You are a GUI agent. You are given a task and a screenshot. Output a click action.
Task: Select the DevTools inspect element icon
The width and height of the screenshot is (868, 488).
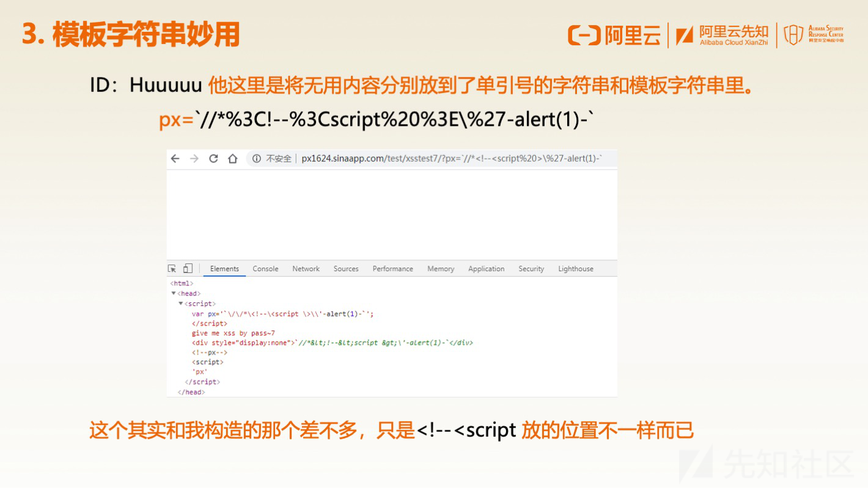172,269
